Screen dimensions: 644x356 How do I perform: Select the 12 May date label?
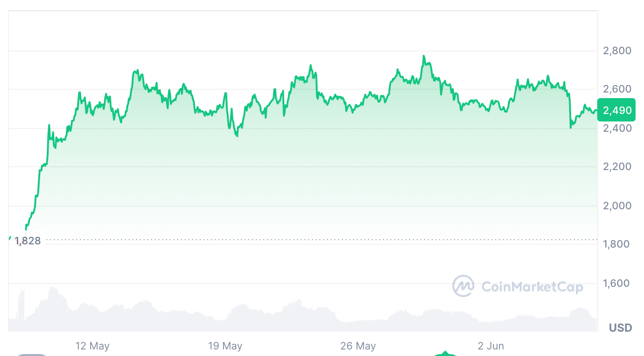point(93,346)
